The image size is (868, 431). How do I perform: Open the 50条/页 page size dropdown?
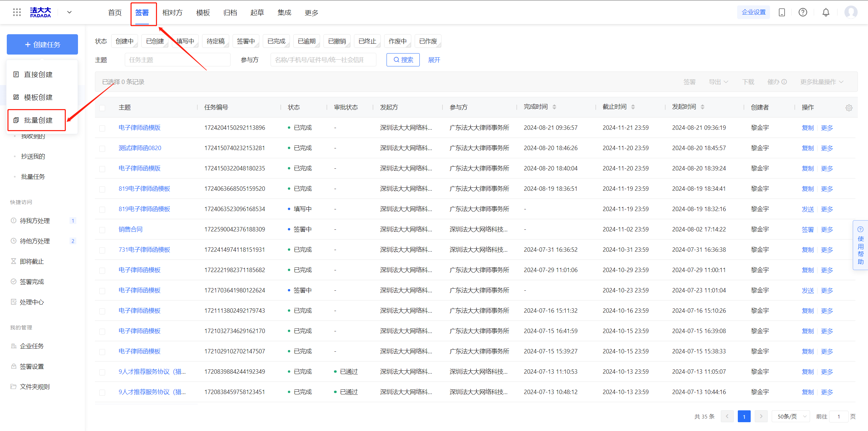coord(791,416)
